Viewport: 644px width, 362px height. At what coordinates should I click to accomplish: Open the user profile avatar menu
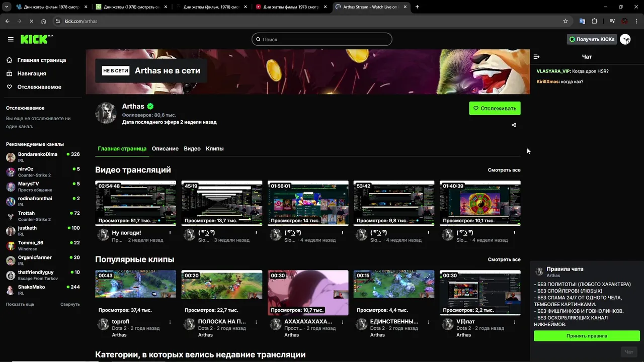coord(625,39)
